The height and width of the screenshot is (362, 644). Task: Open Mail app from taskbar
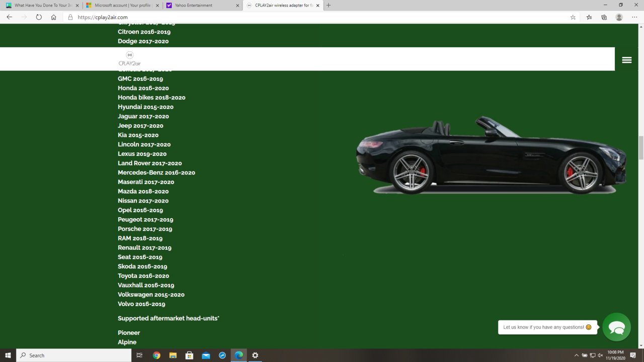(206, 355)
